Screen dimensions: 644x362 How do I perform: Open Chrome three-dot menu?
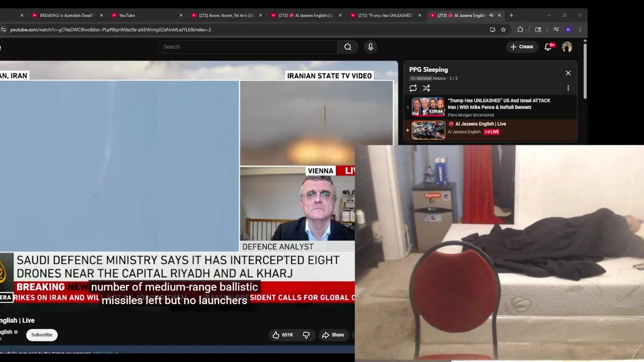pyautogui.click(x=580, y=30)
